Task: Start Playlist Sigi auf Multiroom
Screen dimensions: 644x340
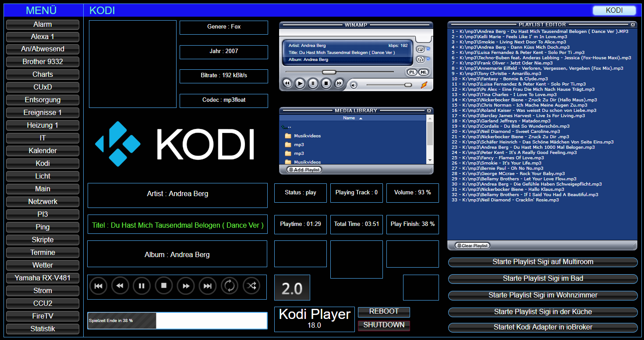Action: click(x=543, y=262)
